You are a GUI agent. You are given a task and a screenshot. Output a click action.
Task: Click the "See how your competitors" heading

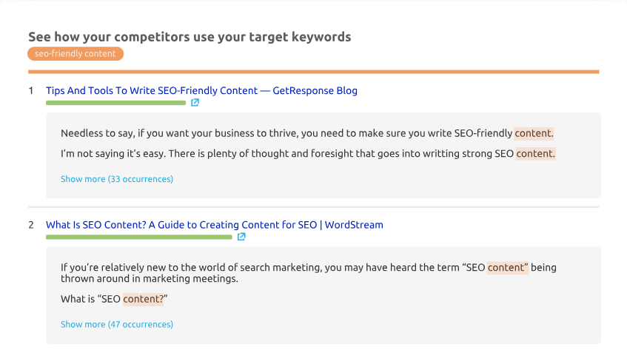coord(190,36)
